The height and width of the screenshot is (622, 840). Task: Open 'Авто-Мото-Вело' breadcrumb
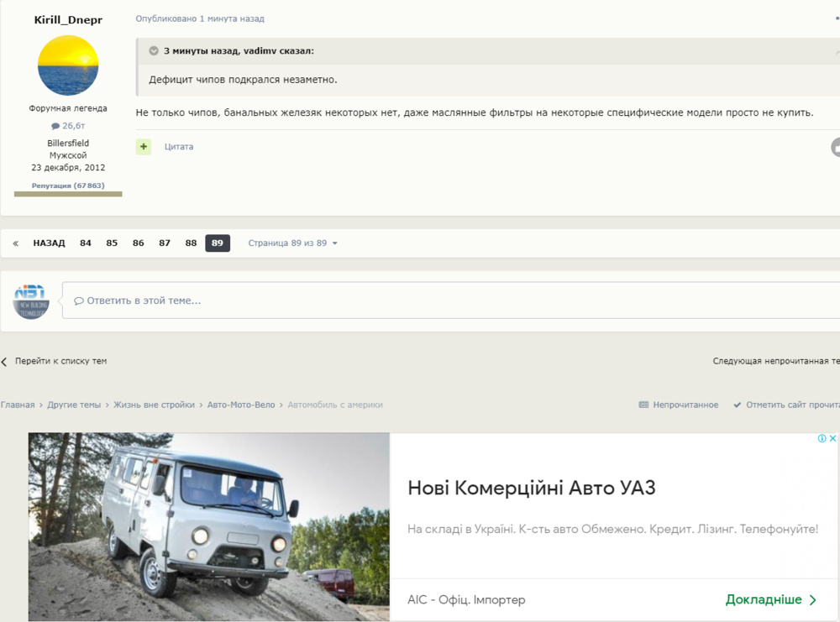point(241,405)
